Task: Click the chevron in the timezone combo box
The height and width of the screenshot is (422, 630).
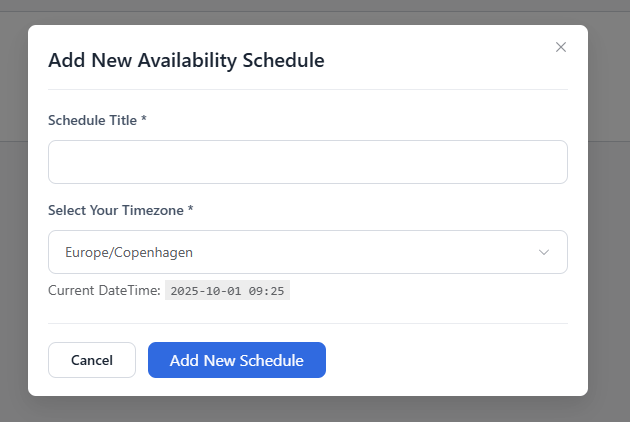Action: (x=544, y=252)
